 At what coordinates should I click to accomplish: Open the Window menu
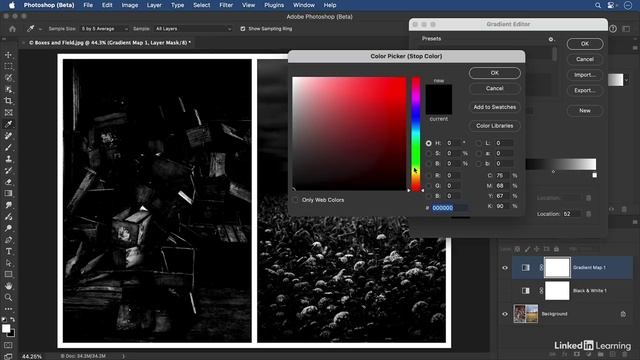(304, 5)
